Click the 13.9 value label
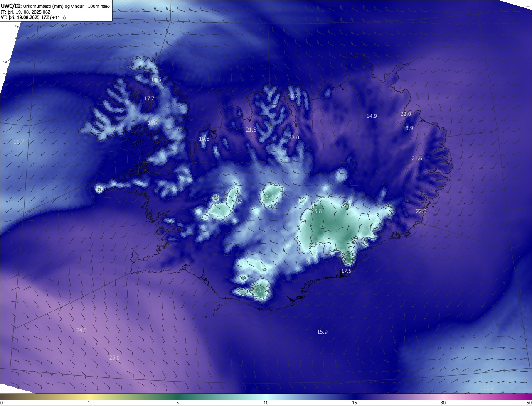The image size is (532, 406). click(408, 128)
